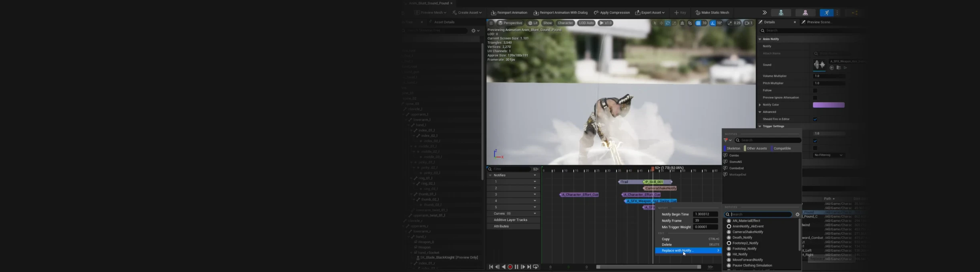The image size is (980, 272).
Task: Open notify picker settings gear
Action: pyautogui.click(x=797, y=214)
